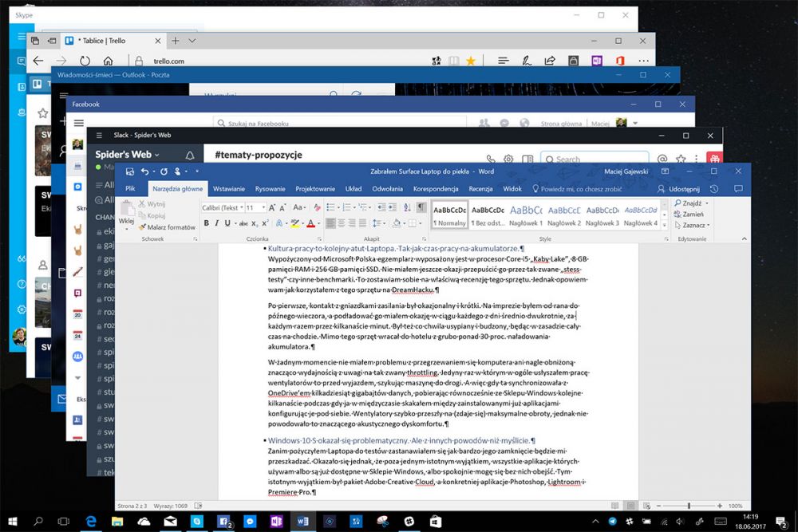The height and width of the screenshot is (532, 798).
Task: Click the Szukaj na Facebooku search field
Action: coord(340,123)
